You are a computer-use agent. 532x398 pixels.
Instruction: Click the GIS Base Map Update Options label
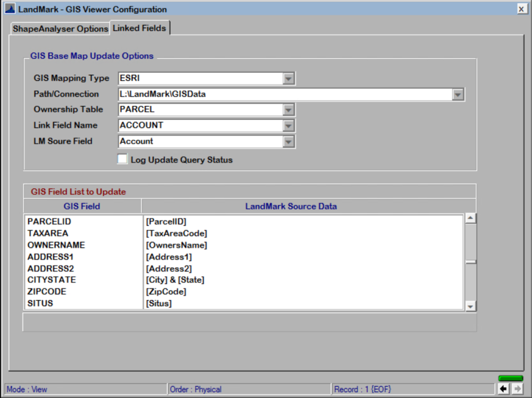[92, 56]
